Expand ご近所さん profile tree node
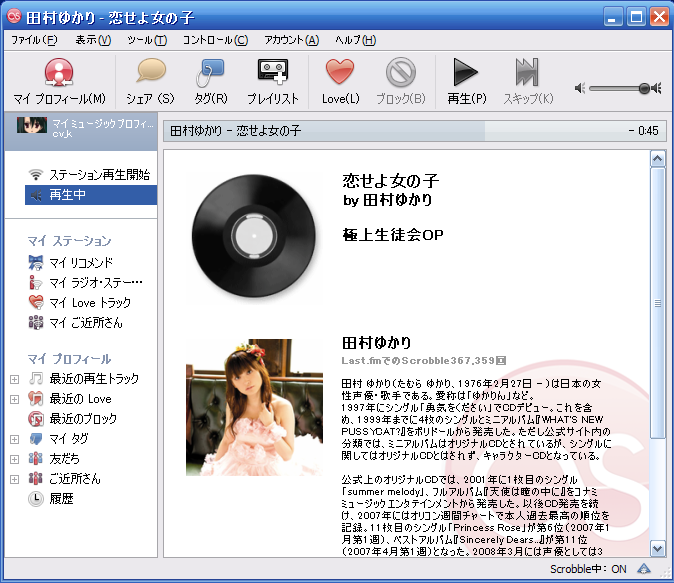The height and width of the screenshot is (583, 674). [x=14, y=479]
